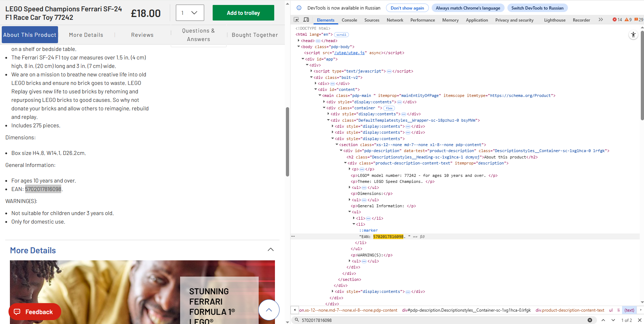Screen dimensions: 644x324
Task: Collapse the div class bolt-v2 node
Action: 311,77
